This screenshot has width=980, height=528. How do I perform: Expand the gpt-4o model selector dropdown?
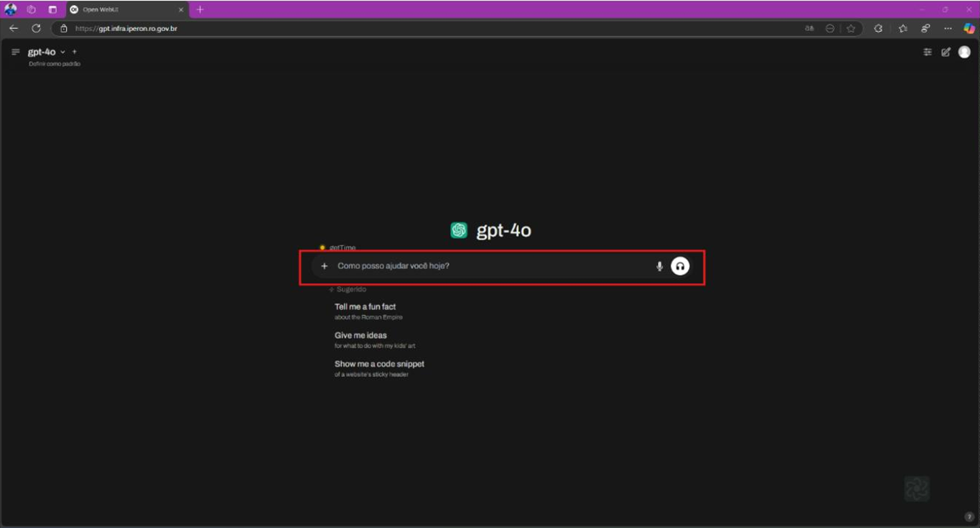(47, 52)
